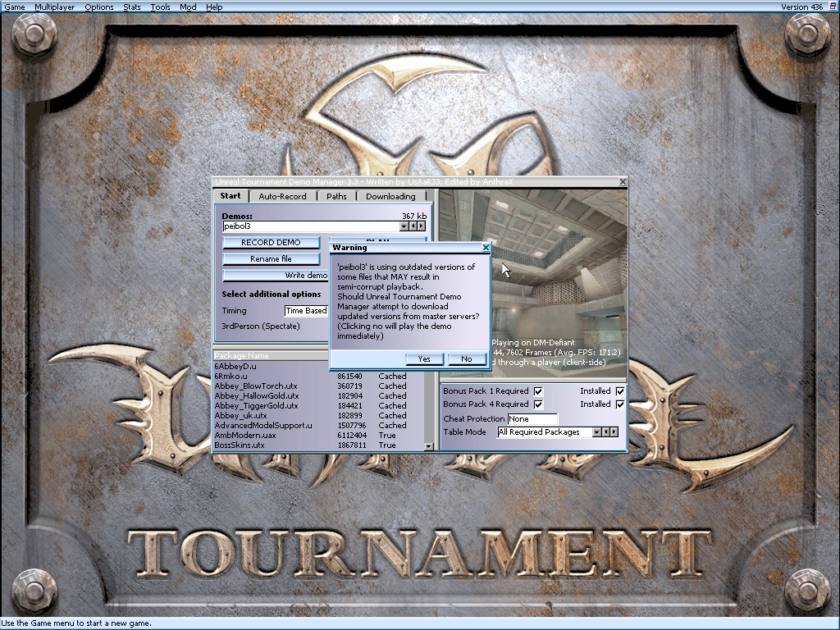
Task: Close the Warning dialog with its X
Action: coord(486,248)
